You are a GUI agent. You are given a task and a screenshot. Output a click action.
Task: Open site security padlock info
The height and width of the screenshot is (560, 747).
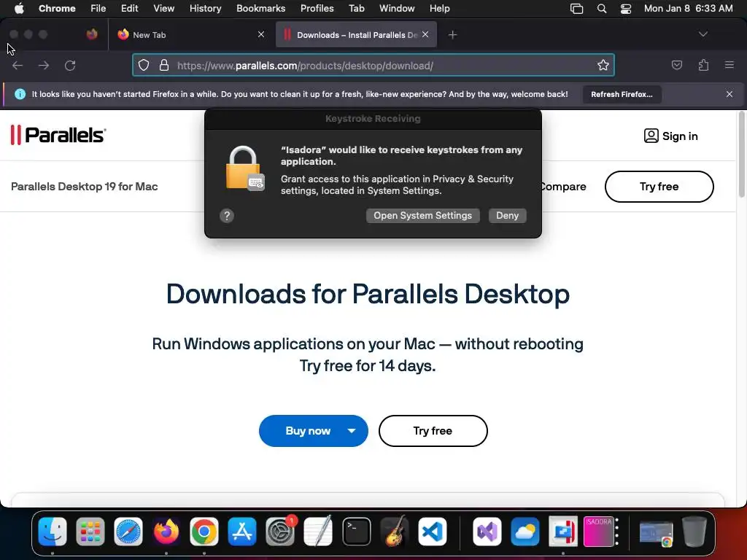(x=164, y=66)
